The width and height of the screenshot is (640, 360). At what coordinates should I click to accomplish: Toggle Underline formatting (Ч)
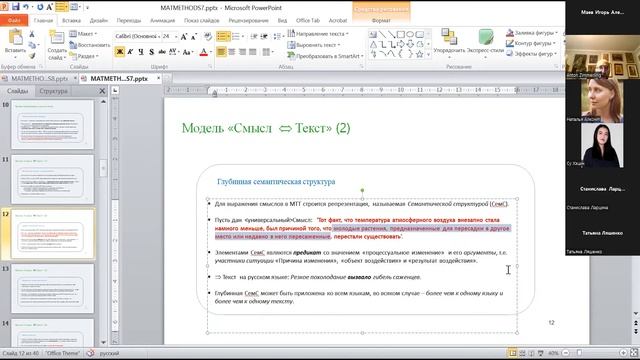tap(141, 52)
